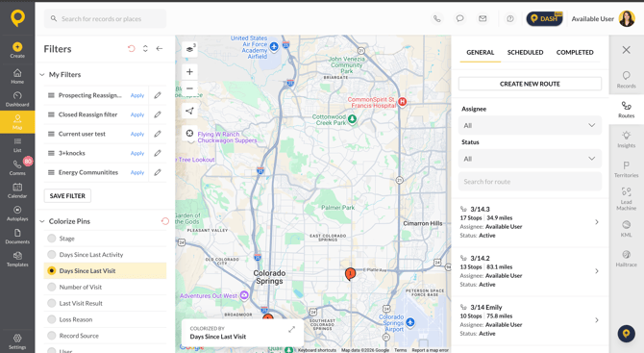644x353 pixels.
Task: Click the Search for route field
Action: (x=530, y=182)
